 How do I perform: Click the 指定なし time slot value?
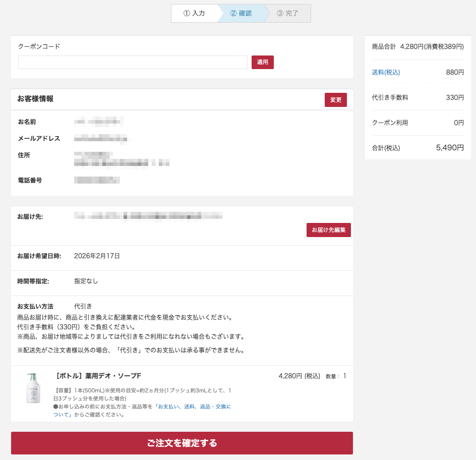pyautogui.click(x=86, y=281)
